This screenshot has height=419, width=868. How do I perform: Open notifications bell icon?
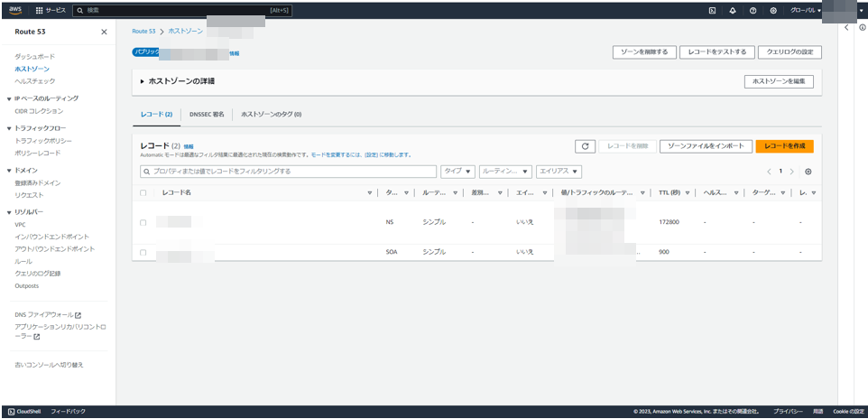coord(733,11)
